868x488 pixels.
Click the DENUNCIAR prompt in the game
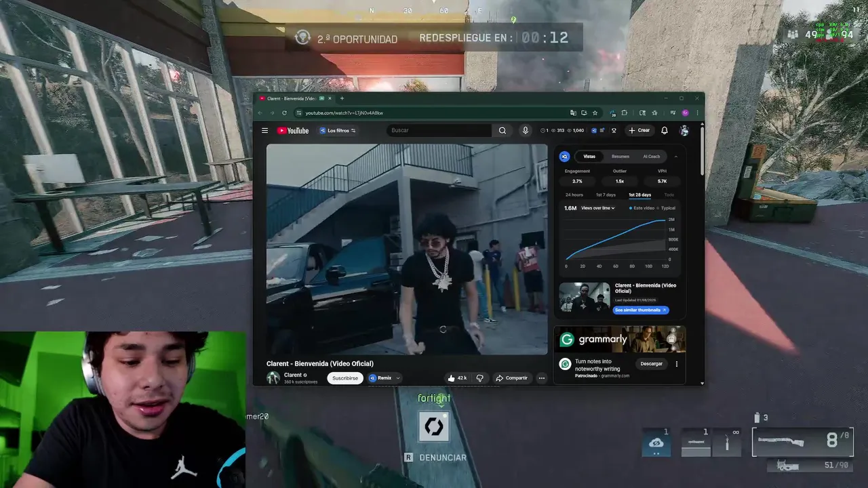(435, 457)
